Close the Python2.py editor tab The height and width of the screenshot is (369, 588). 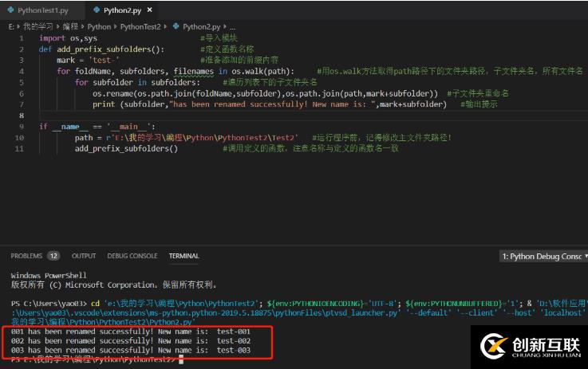pyautogui.click(x=150, y=10)
